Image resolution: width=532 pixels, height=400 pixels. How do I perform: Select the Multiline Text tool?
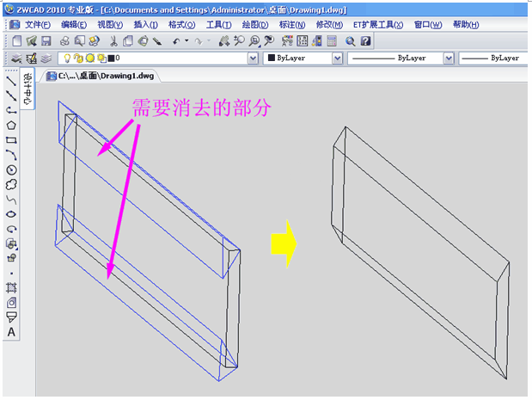point(11,332)
